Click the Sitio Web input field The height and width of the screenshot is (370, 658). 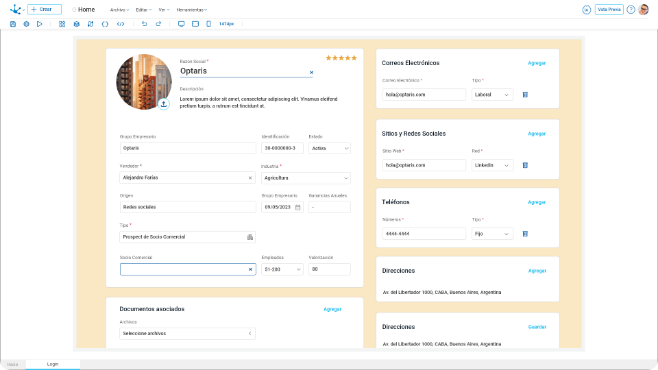(424, 165)
